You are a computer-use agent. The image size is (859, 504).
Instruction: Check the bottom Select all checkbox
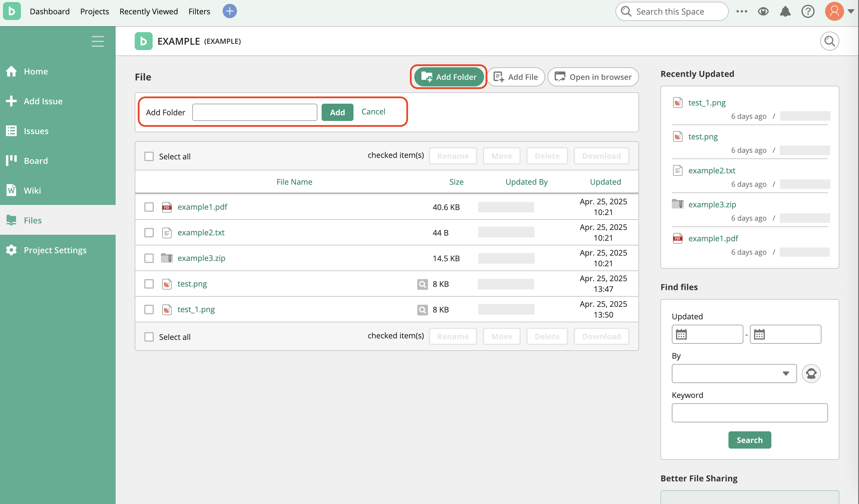(149, 337)
